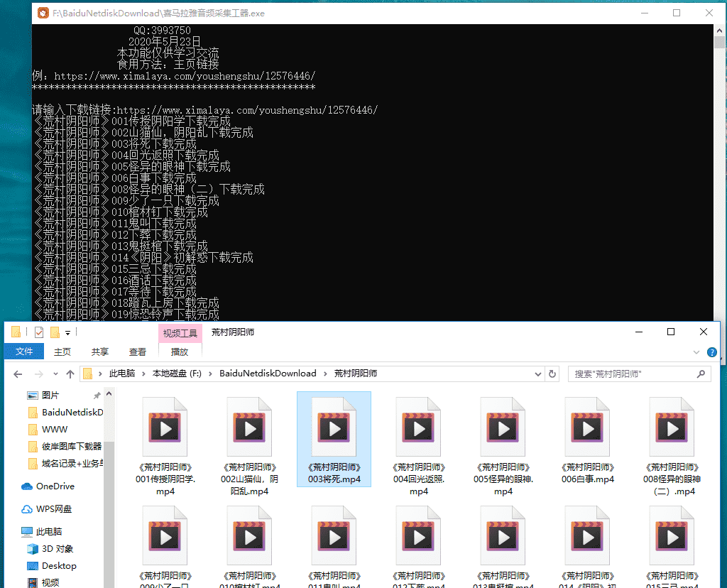Select 此电脑 in the navigation pane
The image size is (727, 588).
[42, 531]
